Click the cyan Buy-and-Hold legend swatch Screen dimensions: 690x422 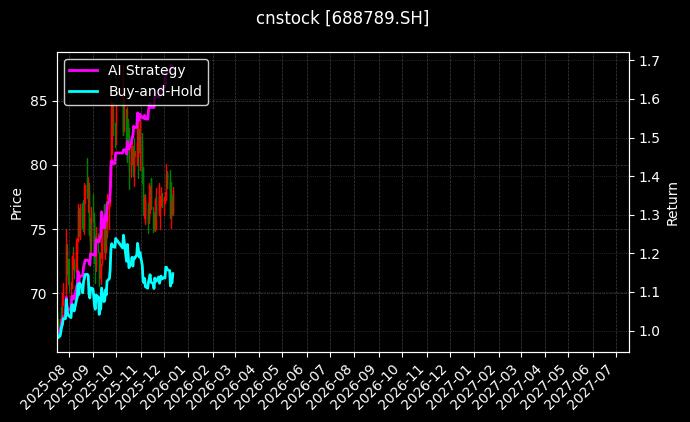pyautogui.click(x=84, y=91)
